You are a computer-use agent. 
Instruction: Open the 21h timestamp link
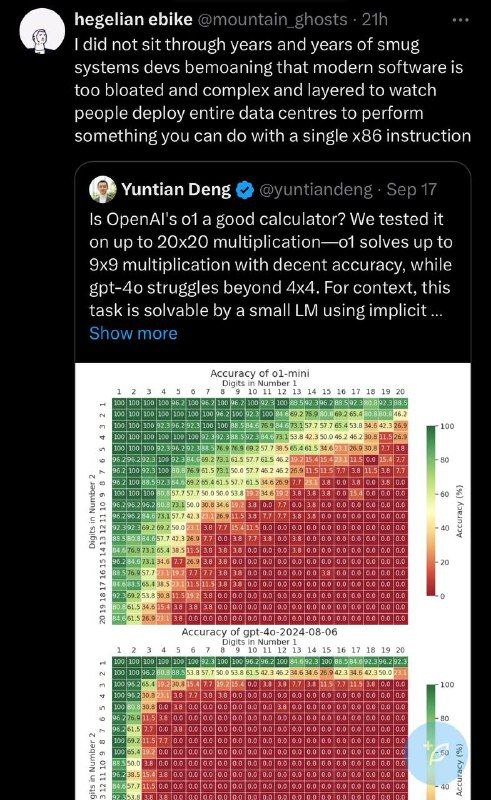click(x=375, y=19)
